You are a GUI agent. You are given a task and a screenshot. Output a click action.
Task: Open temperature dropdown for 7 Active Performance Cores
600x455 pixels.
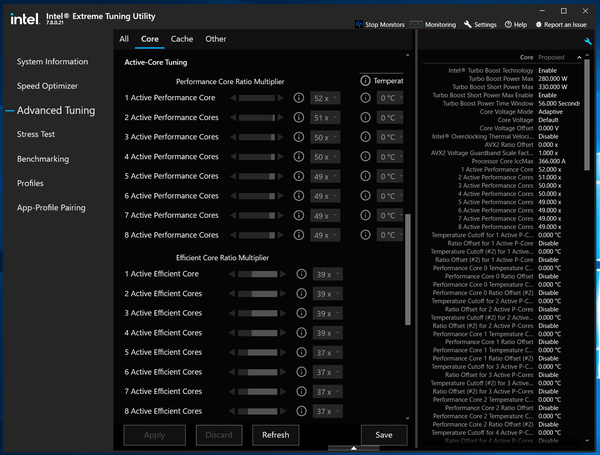[390, 216]
